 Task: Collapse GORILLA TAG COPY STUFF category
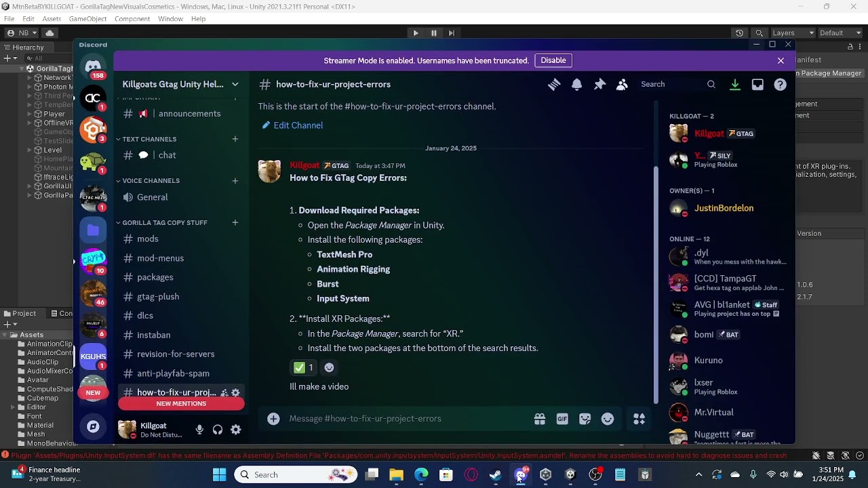(161, 222)
